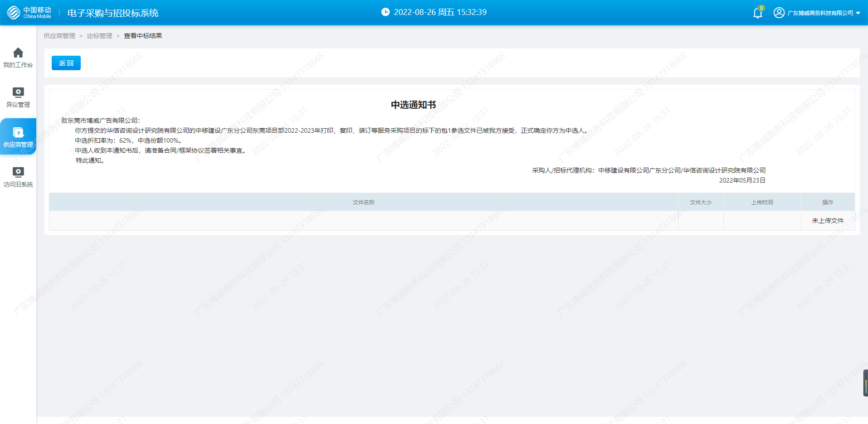Click the user avatar icon
Image resolution: width=868 pixels, height=424 pixels.
(x=779, y=13)
